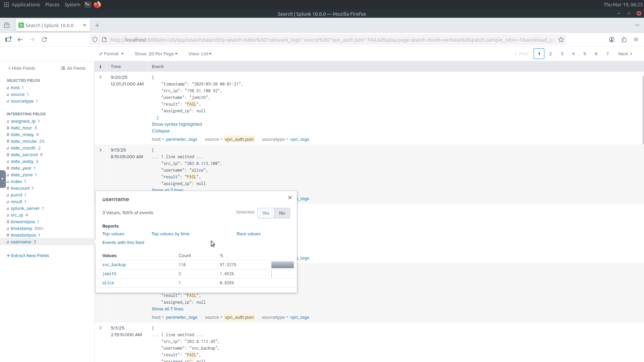Open a new browser tab
644x362 pixels.
click(x=97, y=25)
